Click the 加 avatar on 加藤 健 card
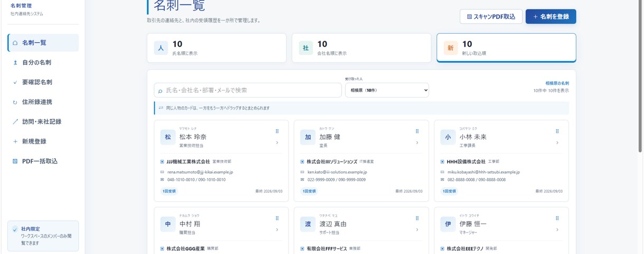The image size is (644, 254). (x=308, y=137)
